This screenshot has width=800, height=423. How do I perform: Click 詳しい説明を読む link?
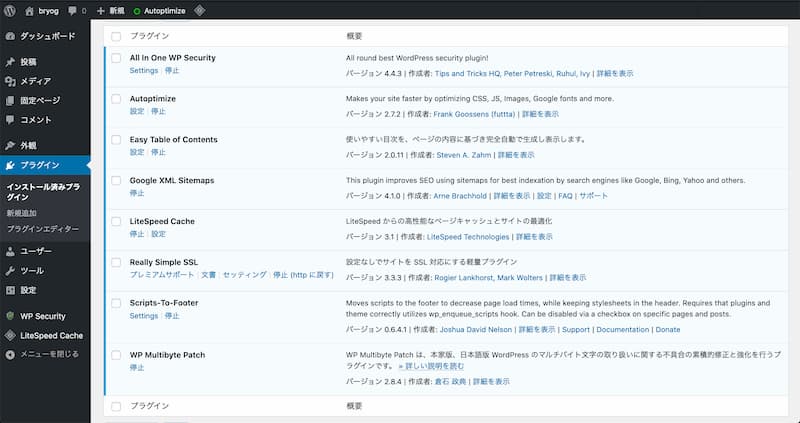click(x=432, y=366)
